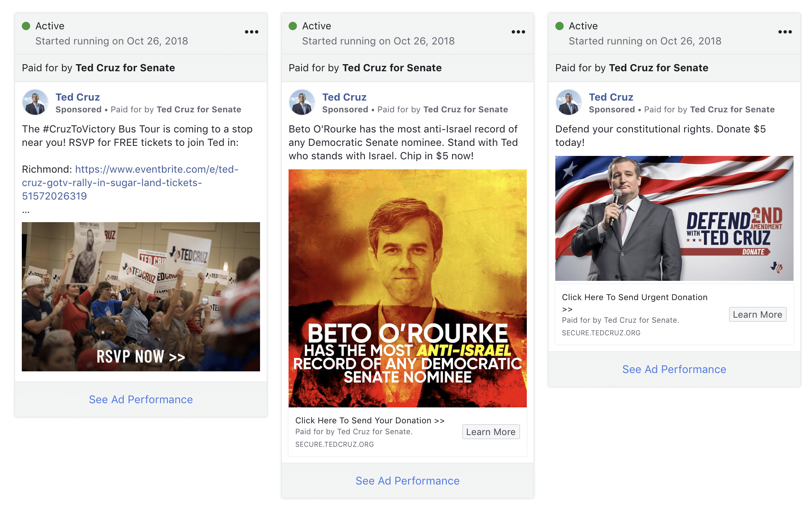The image size is (812, 508).
Task: Open Ted Cruz page name in third ad
Action: click(611, 97)
